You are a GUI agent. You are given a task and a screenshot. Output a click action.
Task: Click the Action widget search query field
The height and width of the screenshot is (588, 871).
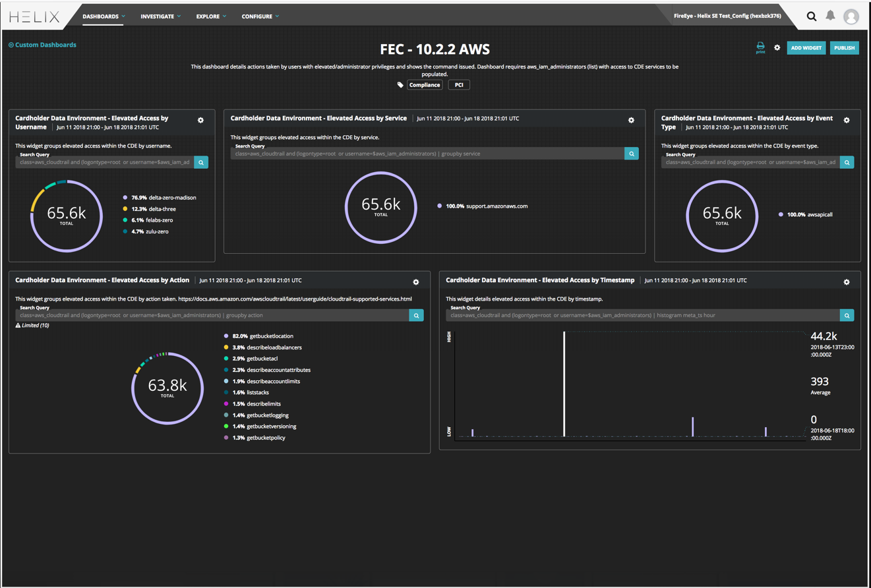point(212,316)
